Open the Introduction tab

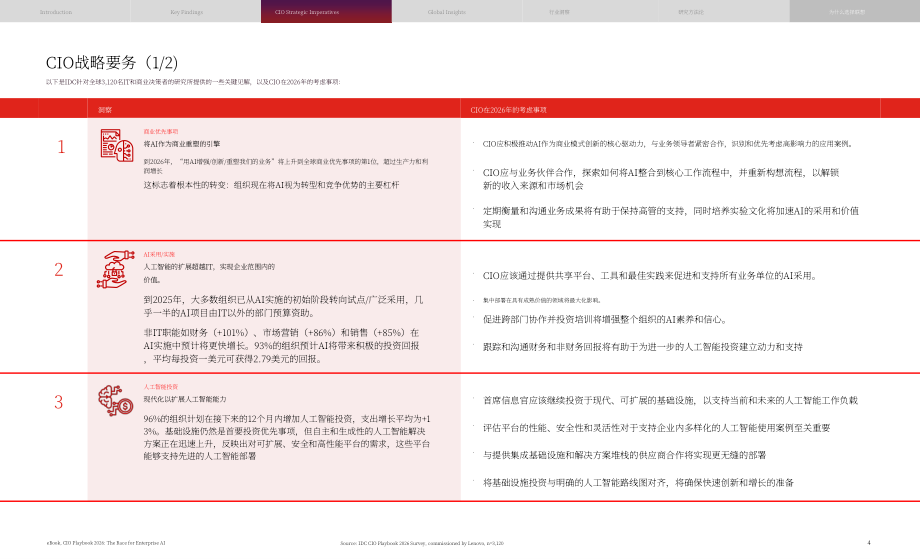(x=56, y=12)
